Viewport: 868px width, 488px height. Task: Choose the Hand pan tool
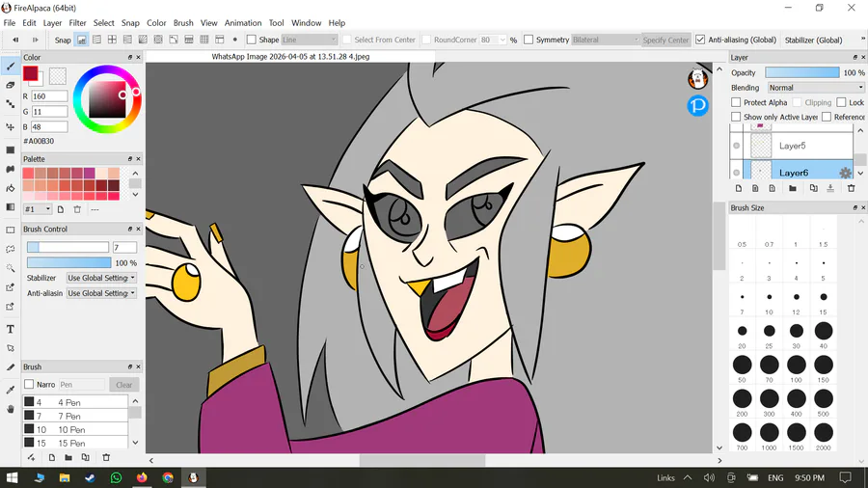11,409
